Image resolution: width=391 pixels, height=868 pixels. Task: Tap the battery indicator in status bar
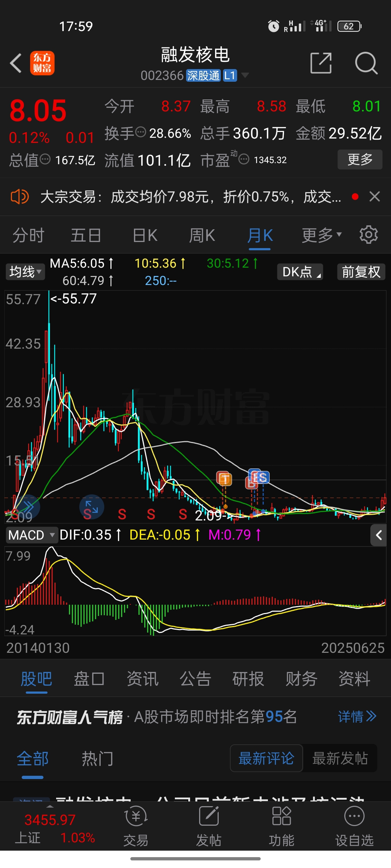coord(349,26)
